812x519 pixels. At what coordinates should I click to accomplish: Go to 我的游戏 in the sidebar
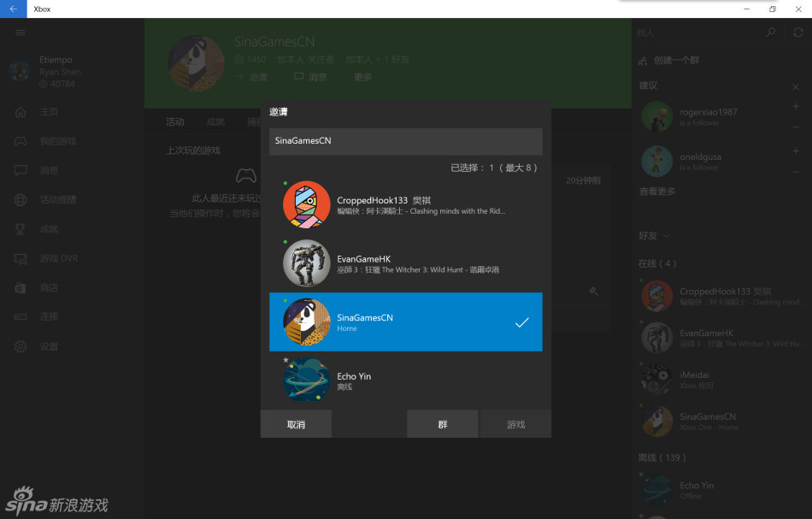click(57, 141)
